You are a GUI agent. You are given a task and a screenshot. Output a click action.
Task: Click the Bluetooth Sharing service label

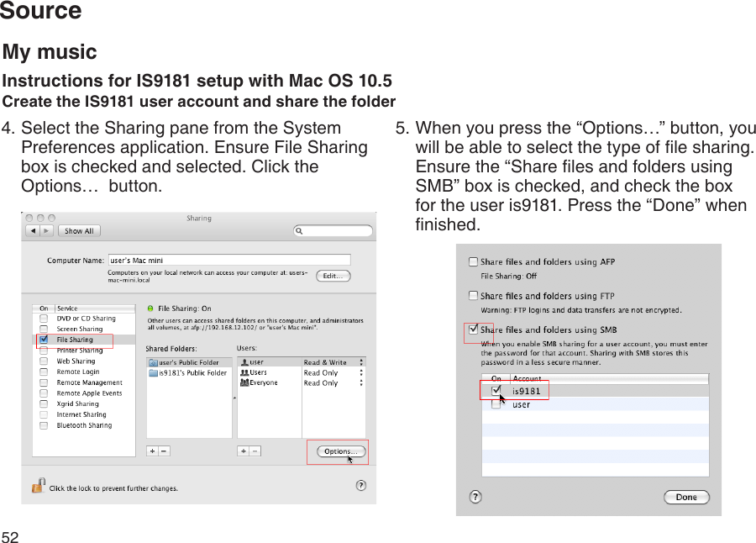point(84,425)
